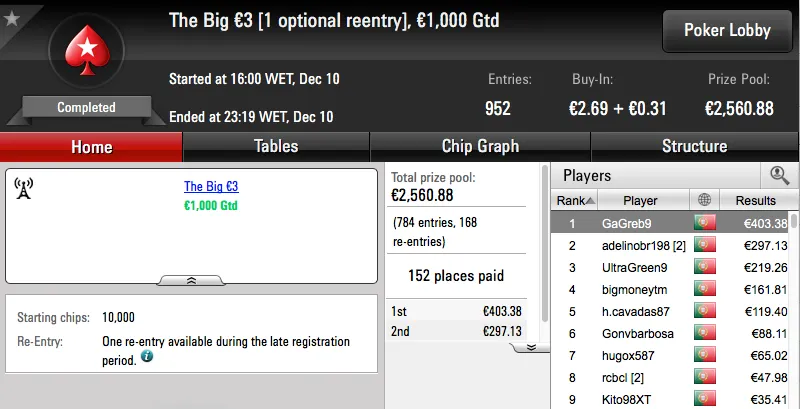Viewport: 800px width, 409px height.
Task: Select the Home tab
Action: [91, 147]
